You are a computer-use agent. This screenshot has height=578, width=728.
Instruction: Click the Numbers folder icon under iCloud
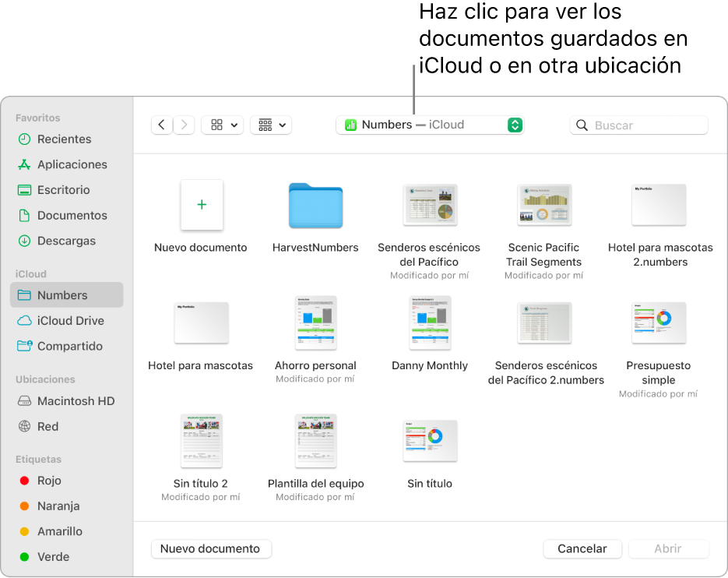coord(24,295)
